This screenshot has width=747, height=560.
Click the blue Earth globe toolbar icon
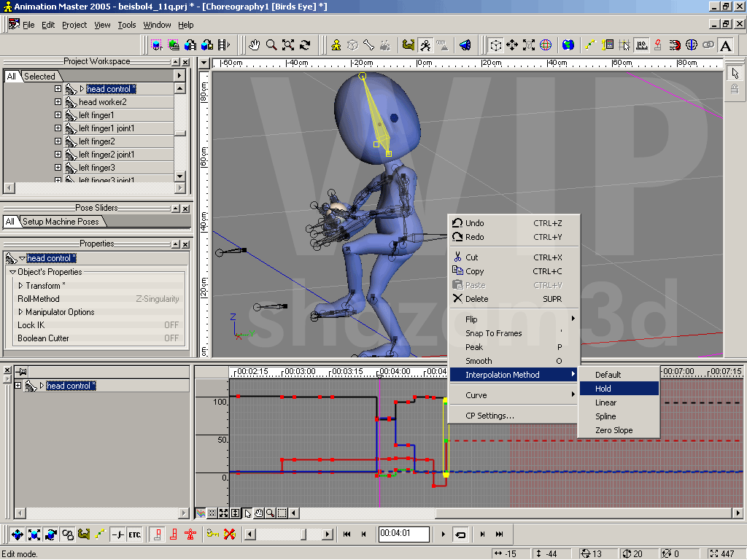(568, 45)
